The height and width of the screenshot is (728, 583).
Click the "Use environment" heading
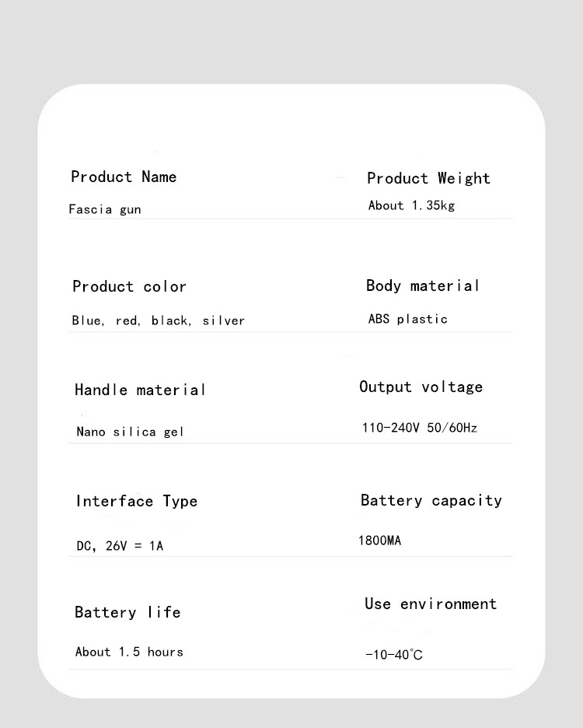click(x=430, y=604)
